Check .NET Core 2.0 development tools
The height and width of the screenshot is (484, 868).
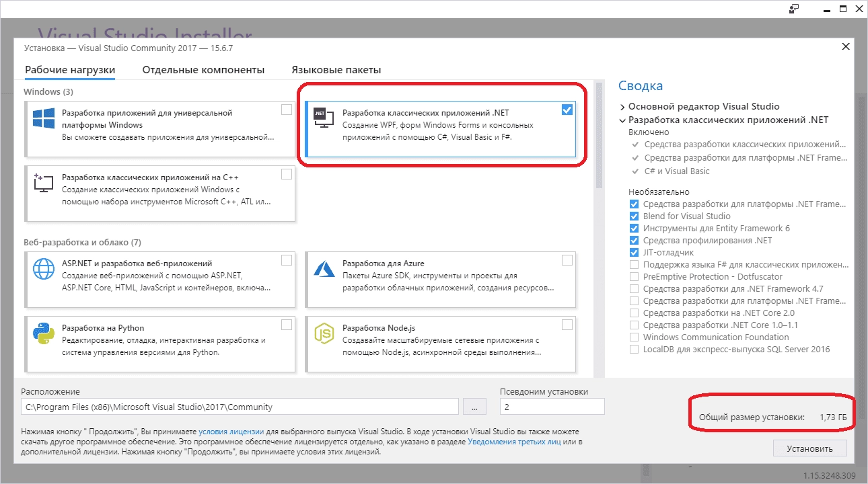(634, 313)
